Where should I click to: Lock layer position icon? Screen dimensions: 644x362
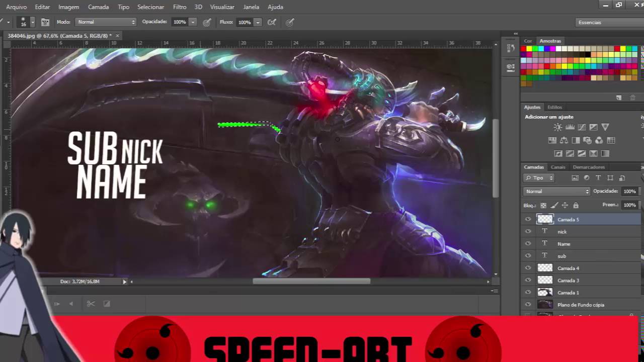tap(565, 205)
